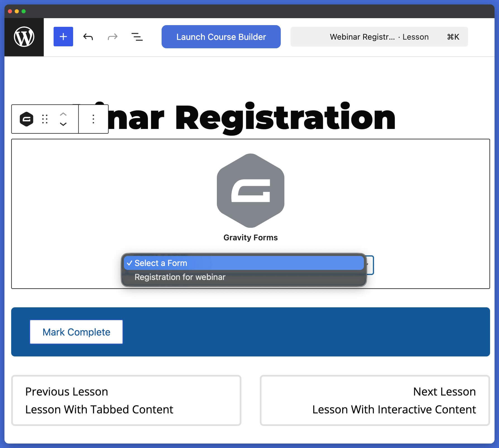Move the block up
This screenshot has width=499, height=448.
(x=63, y=114)
